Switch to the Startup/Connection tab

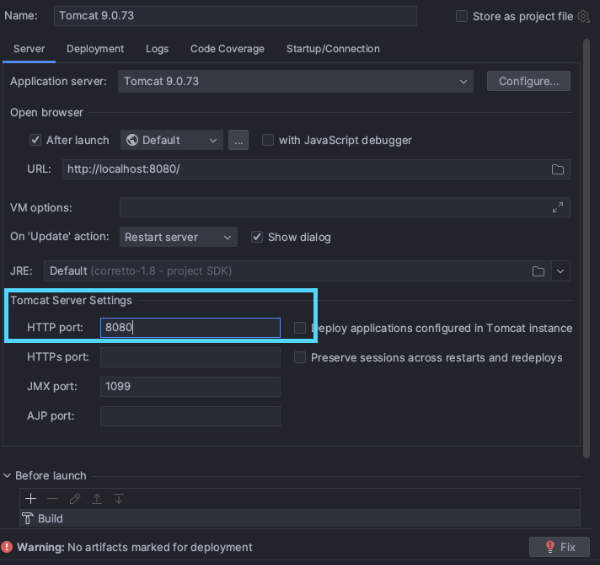point(333,49)
